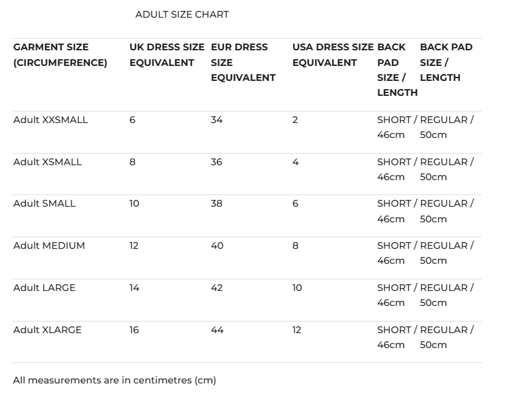This screenshot has height=395, width=532.
Task: Click EUR size 38 in Adult SMALL row
Action: [216, 203]
